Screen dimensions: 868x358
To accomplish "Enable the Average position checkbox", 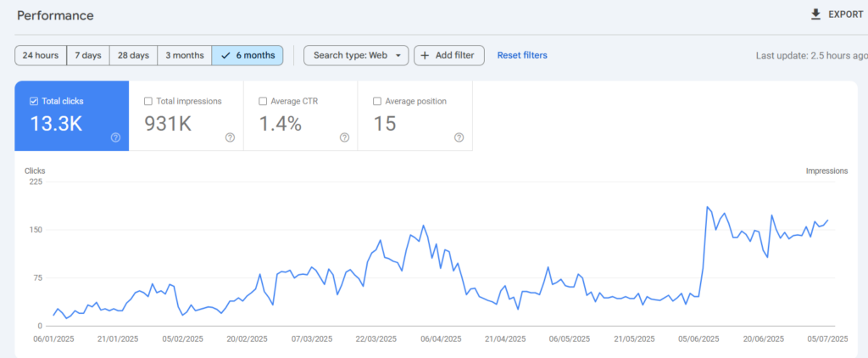I will tap(377, 102).
